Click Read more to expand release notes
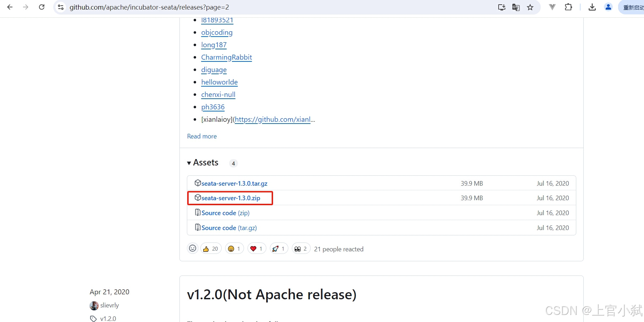The height and width of the screenshot is (322, 644). pyautogui.click(x=202, y=136)
